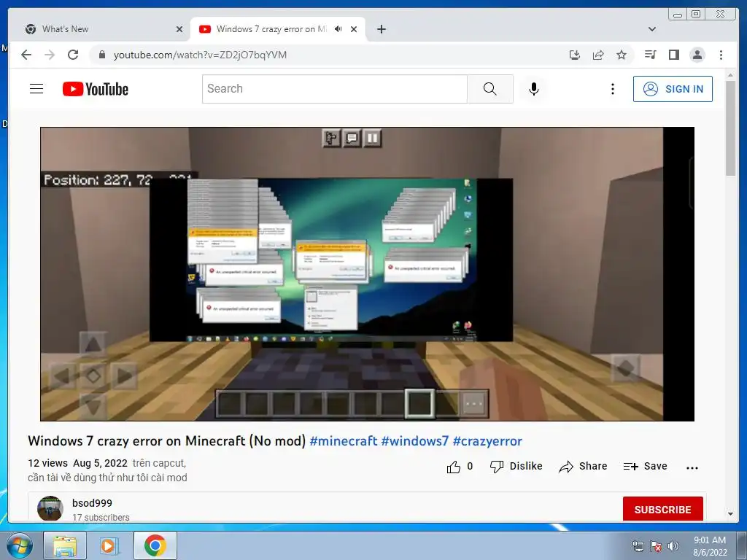Screen dimensions: 747x560
Task: Click the YouTube Search input field
Action: (334, 89)
